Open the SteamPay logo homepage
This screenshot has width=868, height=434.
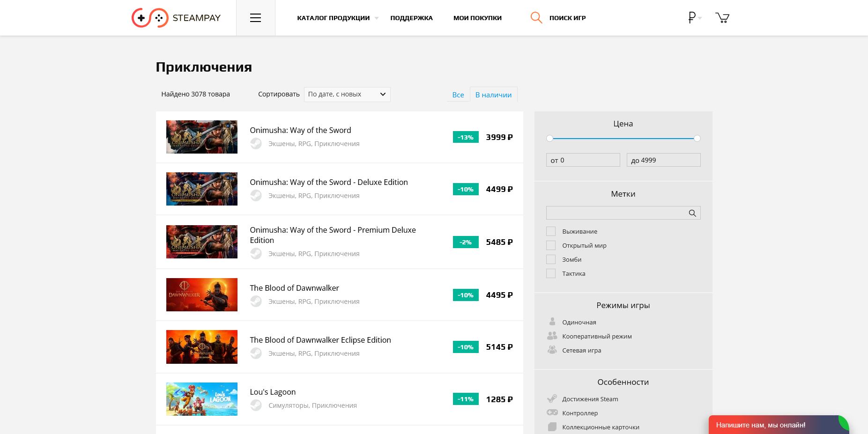point(176,18)
